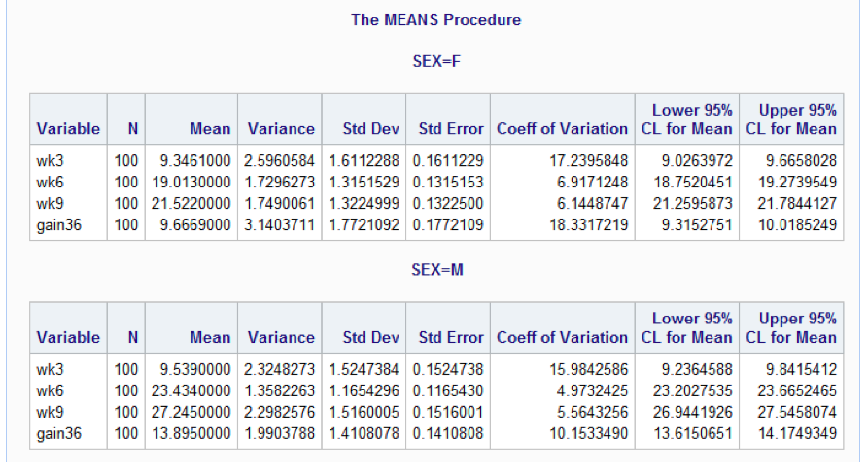Select wk3 row label in SEX=F table
The width and height of the screenshot is (868, 473).
coord(50,161)
